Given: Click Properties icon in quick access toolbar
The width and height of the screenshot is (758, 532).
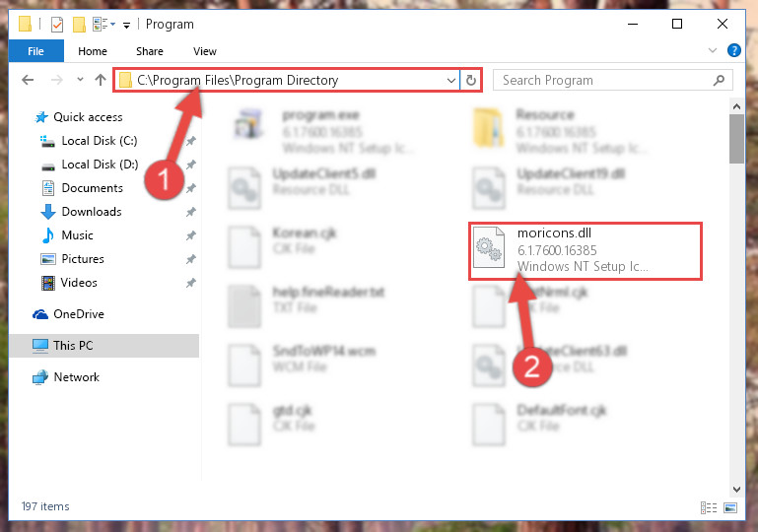Looking at the screenshot, I should [57, 24].
